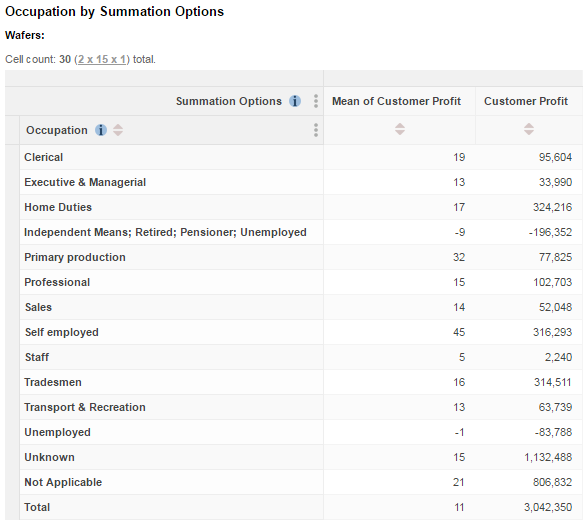The image size is (586, 523).
Task: Sort Customer Profit column
Action: [529, 129]
